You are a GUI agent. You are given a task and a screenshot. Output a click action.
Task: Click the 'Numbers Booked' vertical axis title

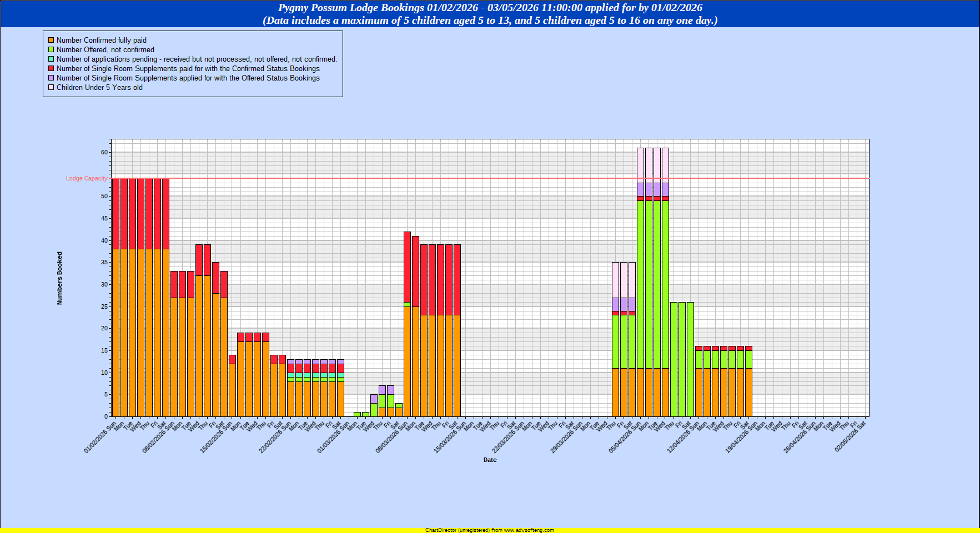(60, 278)
